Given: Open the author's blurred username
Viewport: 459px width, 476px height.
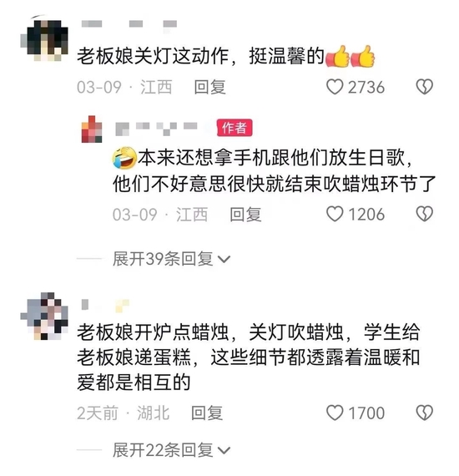Looking at the screenshot, I should (157, 129).
